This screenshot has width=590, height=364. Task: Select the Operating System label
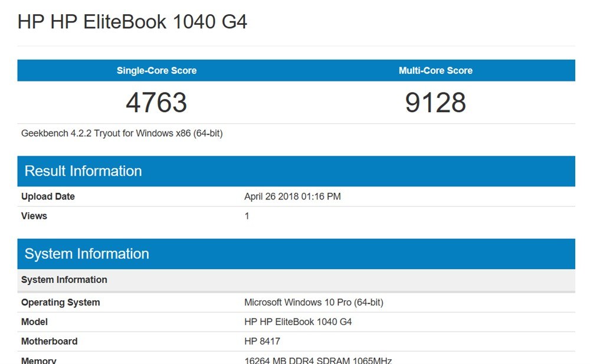coord(60,303)
